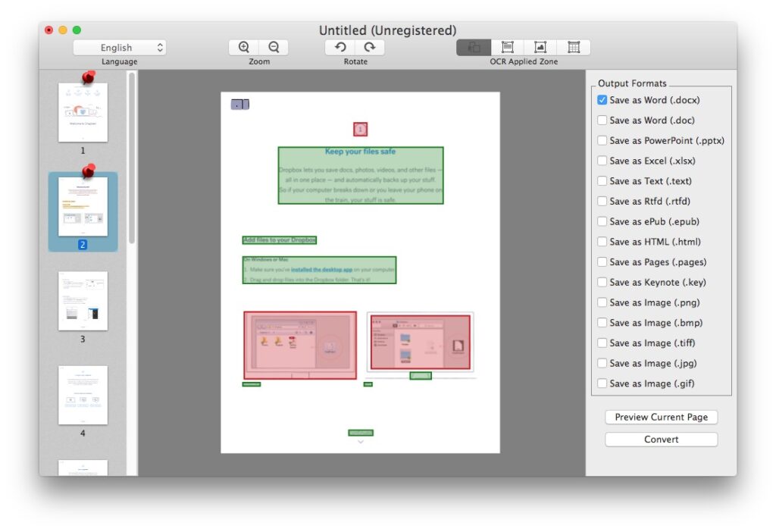Select the text zone OCR tool
The image size is (776, 532).
(x=507, y=47)
